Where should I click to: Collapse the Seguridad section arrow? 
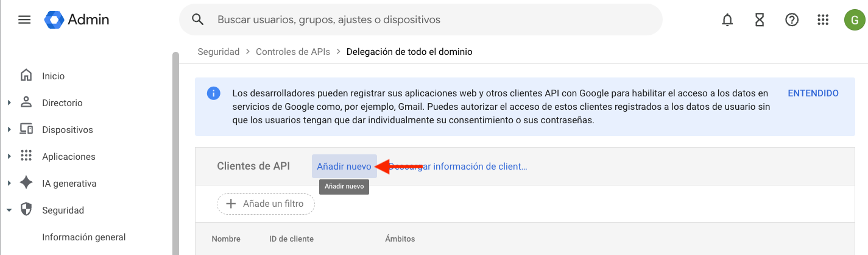click(x=9, y=210)
